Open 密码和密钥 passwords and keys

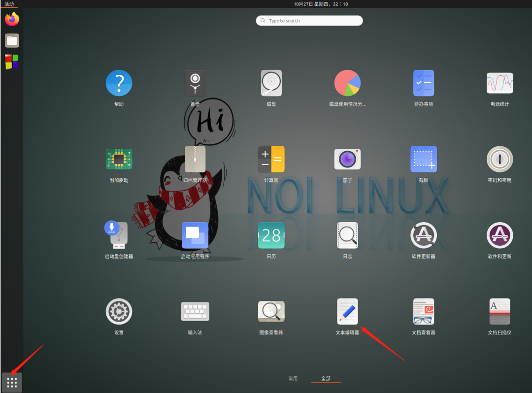coord(500,159)
